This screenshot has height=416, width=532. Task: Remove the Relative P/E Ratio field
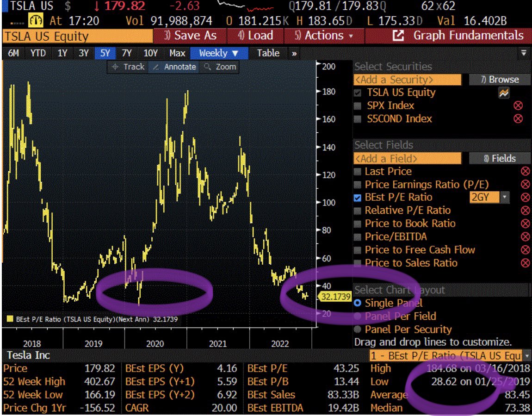[x=525, y=211]
